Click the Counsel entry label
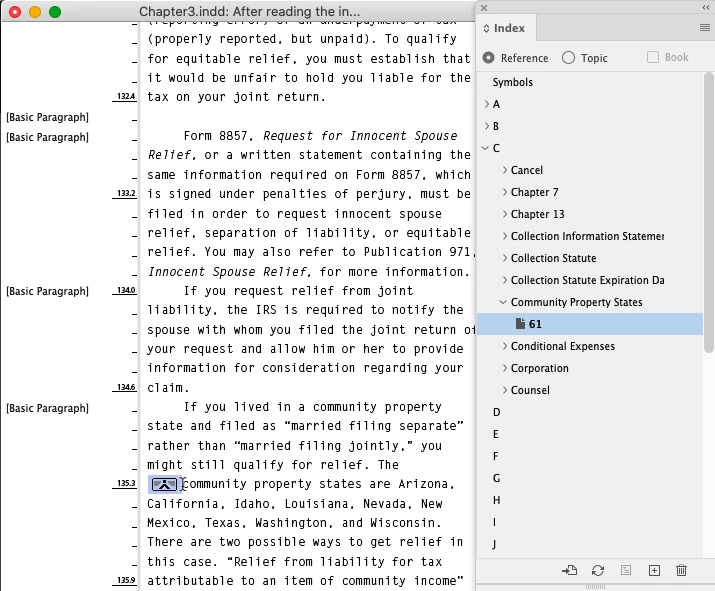This screenshot has width=715, height=591. (530, 390)
